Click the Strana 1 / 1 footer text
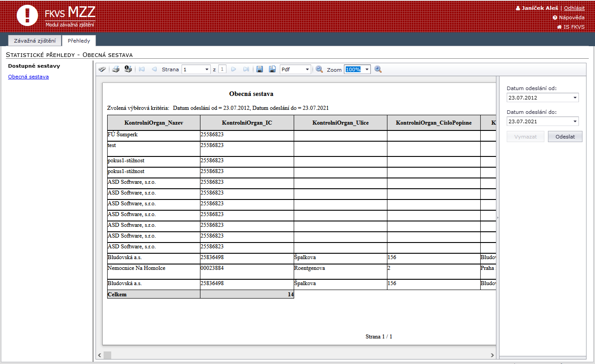 click(x=379, y=337)
